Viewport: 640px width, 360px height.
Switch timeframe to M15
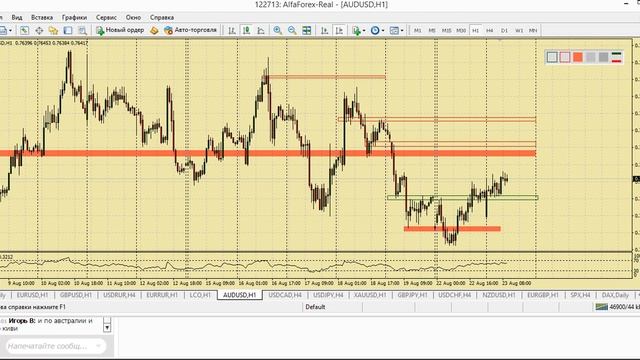point(447,30)
